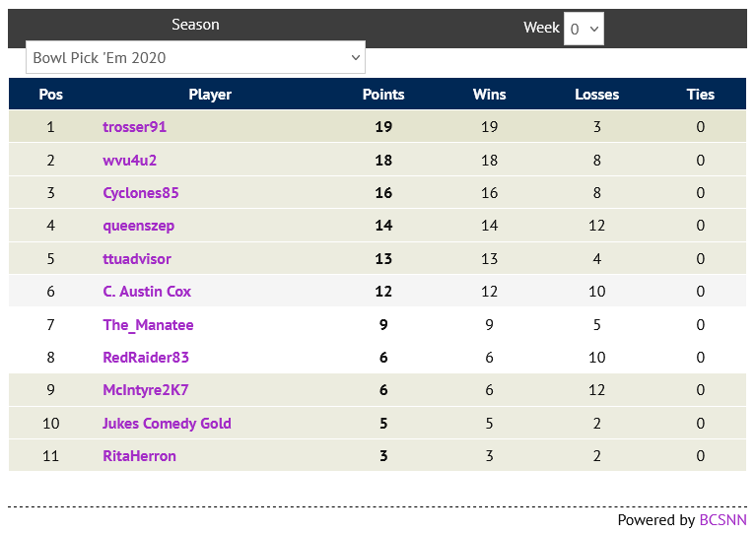This screenshot has height=535, width=756.
Task: Click RitaHerron's player name
Action: pos(140,456)
